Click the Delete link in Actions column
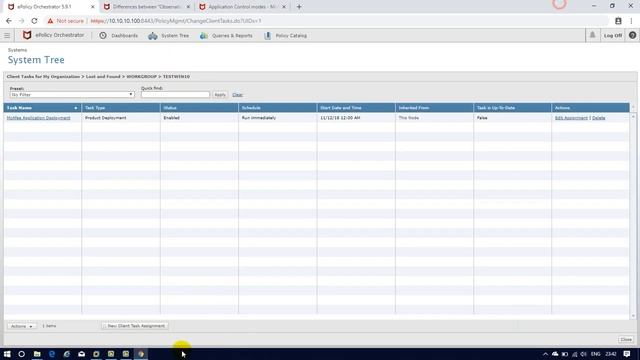Viewport: 640px width, 360px height. [x=598, y=118]
